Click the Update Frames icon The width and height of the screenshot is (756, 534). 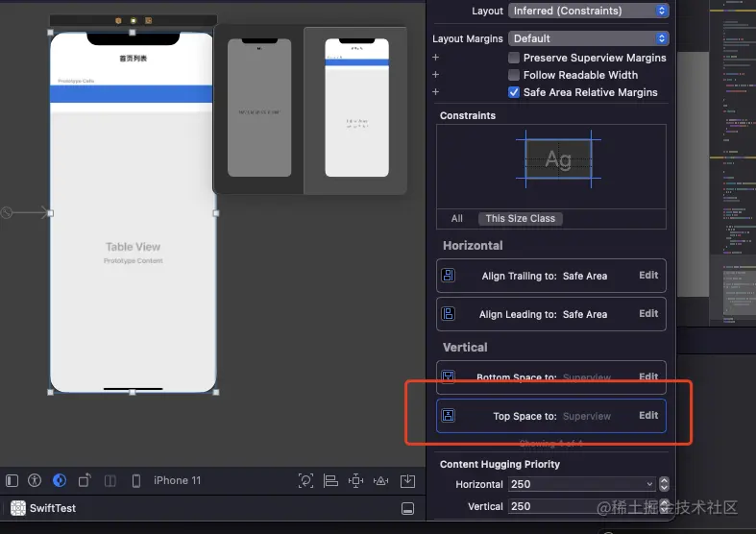pos(305,480)
